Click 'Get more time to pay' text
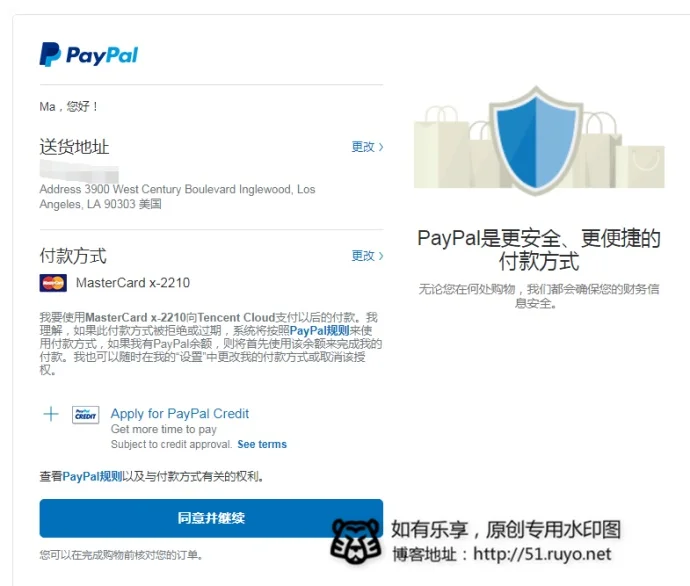The image size is (690, 586). [164, 429]
